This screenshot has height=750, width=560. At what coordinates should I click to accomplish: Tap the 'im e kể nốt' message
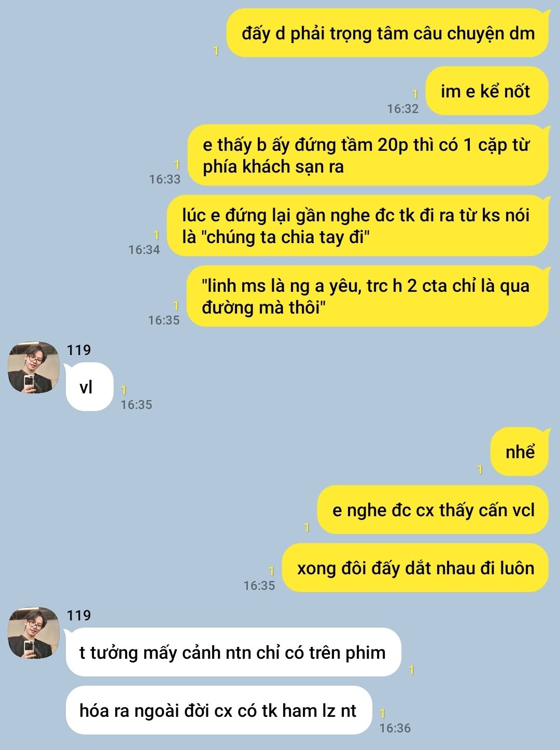point(486,91)
